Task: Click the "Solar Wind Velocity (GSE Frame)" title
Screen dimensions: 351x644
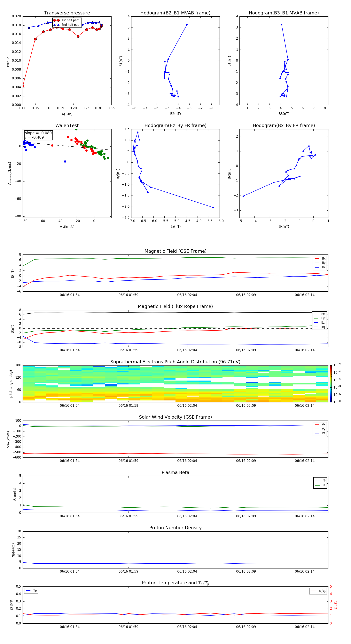Action: 175,417
